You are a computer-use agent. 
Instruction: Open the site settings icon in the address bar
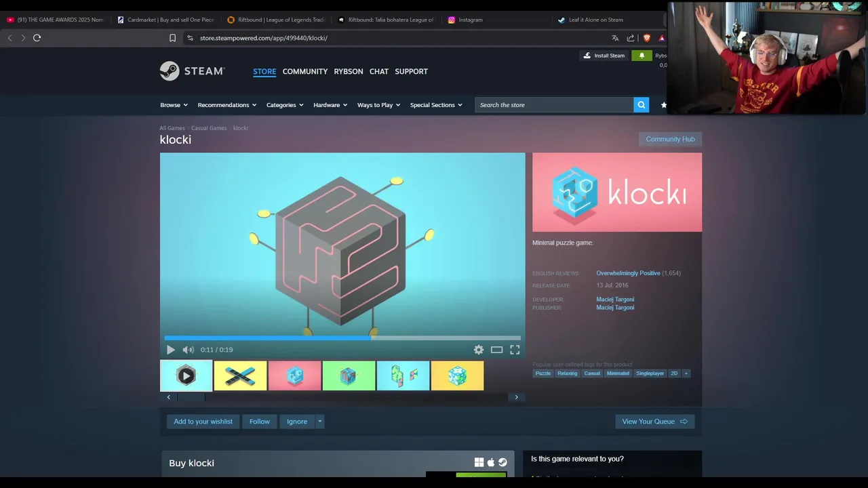190,38
